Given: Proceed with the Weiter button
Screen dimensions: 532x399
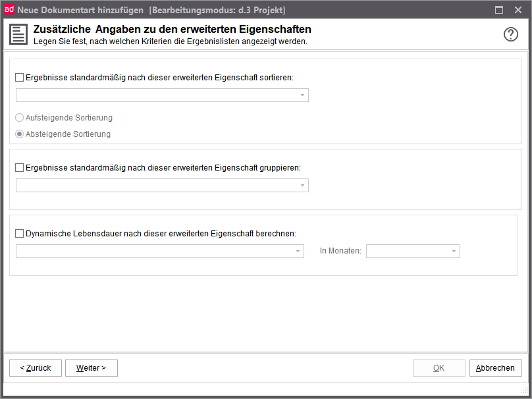Looking at the screenshot, I should pos(91,368).
